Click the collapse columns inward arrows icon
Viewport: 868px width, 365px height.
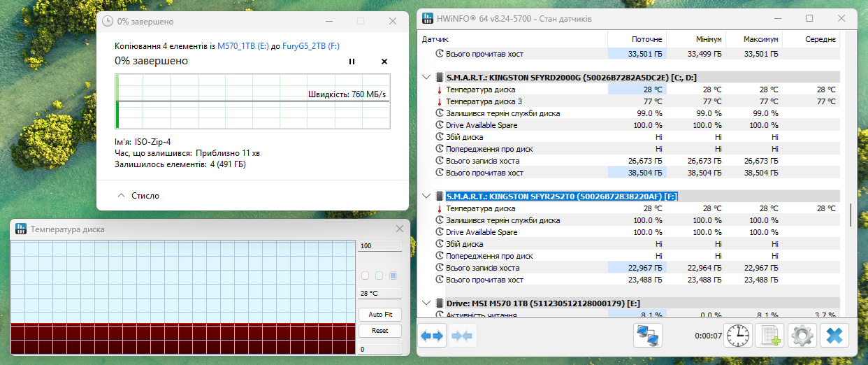coord(462,336)
